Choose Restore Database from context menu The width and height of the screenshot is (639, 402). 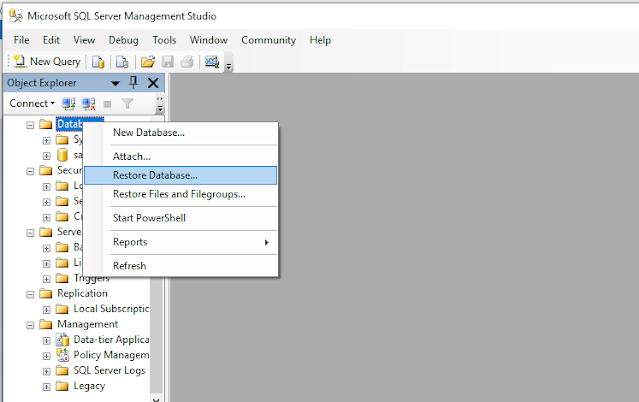[181, 175]
